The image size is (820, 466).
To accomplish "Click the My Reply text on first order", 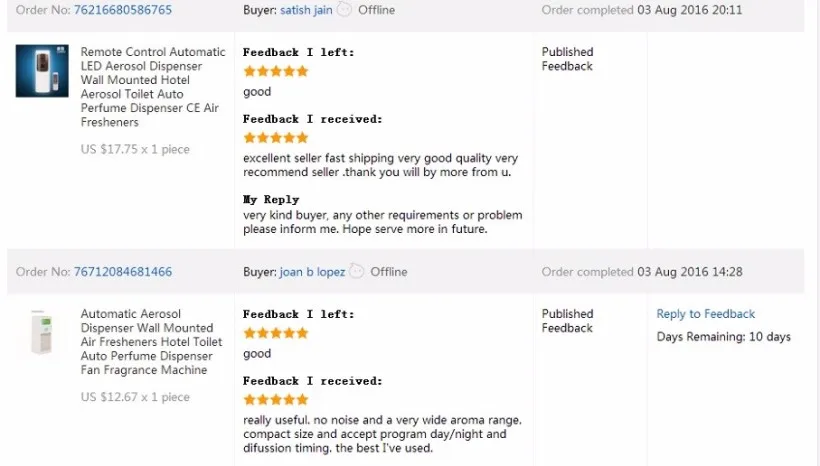I will coord(271,200).
